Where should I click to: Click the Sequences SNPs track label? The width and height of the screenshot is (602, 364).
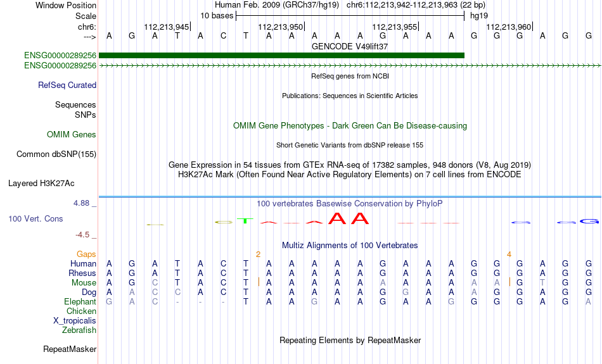75,110
